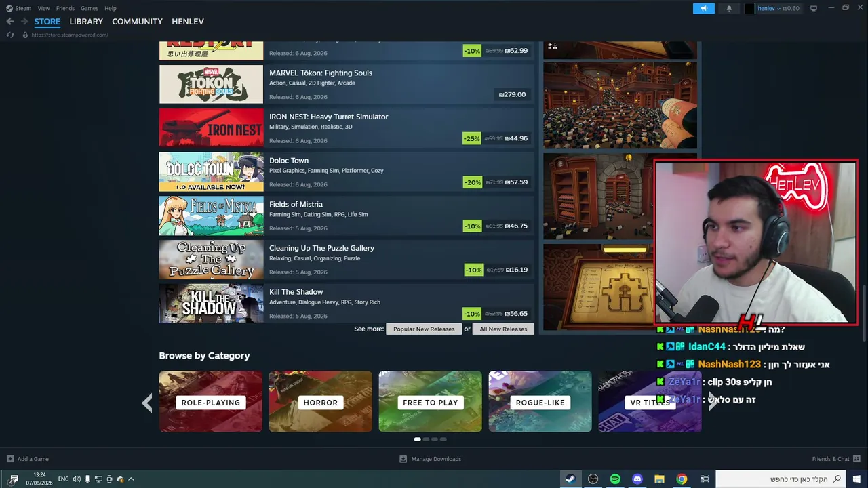The width and height of the screenshot is (868, 488).
Task: Click the ₪16.19 price of Cleaning Up
Action: 517,270
